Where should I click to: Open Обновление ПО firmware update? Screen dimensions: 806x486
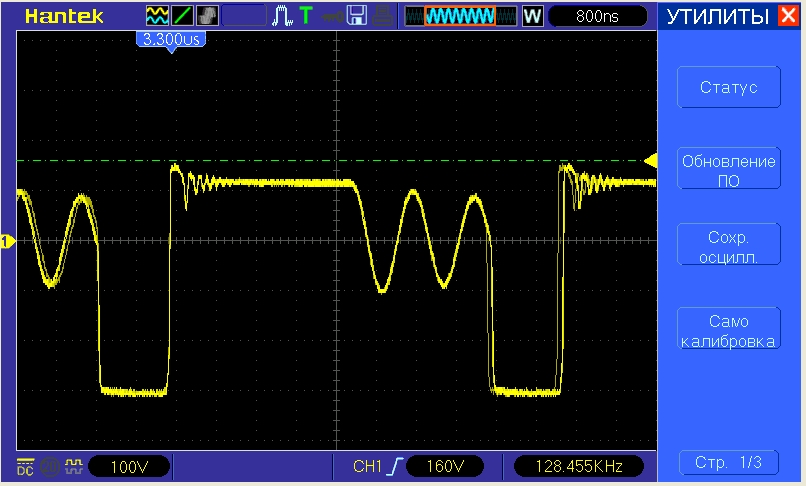coord(727,170)
